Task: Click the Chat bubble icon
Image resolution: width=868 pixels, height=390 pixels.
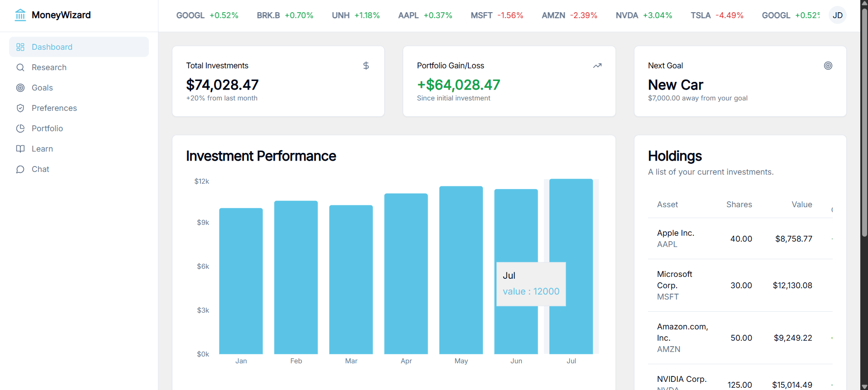Action: tap(20, 169)
